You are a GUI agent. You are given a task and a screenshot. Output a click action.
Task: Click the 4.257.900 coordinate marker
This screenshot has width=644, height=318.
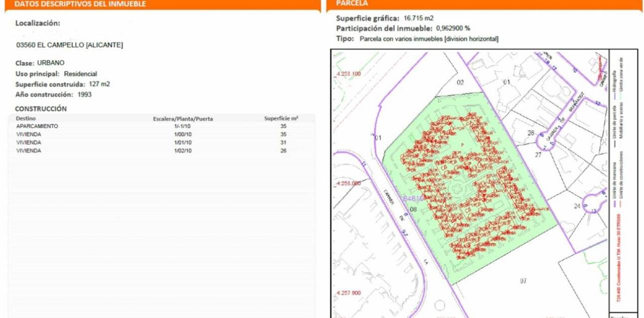click(x=347, y=293)
